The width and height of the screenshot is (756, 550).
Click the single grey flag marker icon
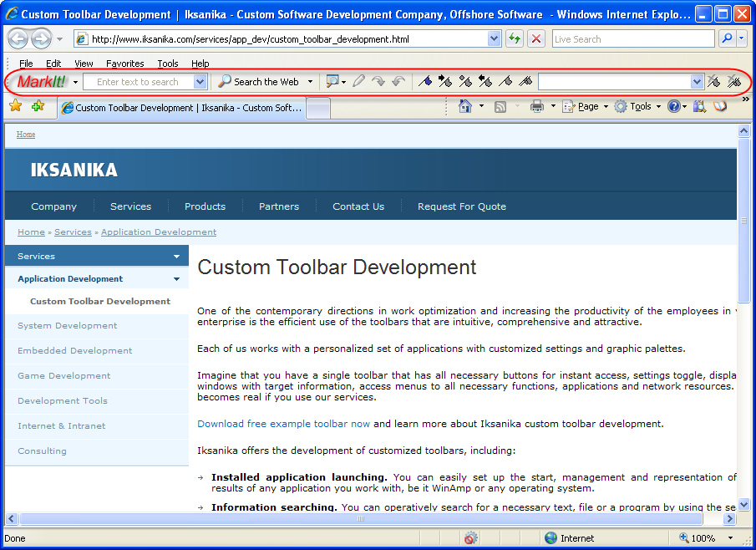[505, 82]
